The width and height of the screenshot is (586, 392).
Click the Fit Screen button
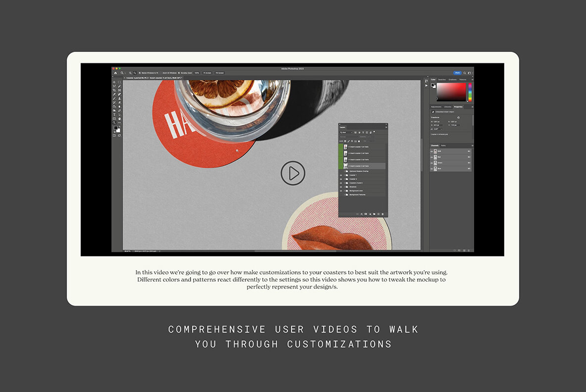coord(207,73)
